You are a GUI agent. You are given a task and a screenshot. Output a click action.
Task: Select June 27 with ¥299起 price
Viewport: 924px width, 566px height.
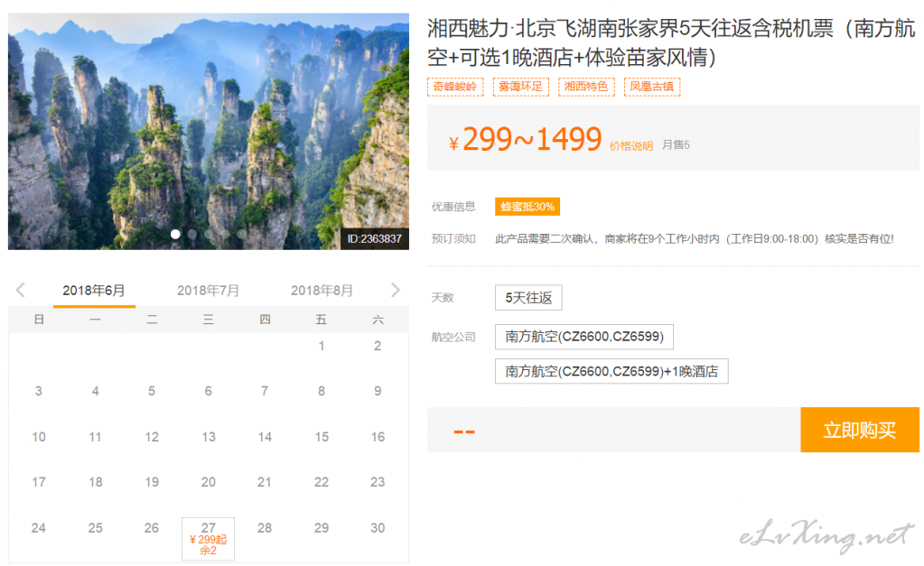coord(208,539)
